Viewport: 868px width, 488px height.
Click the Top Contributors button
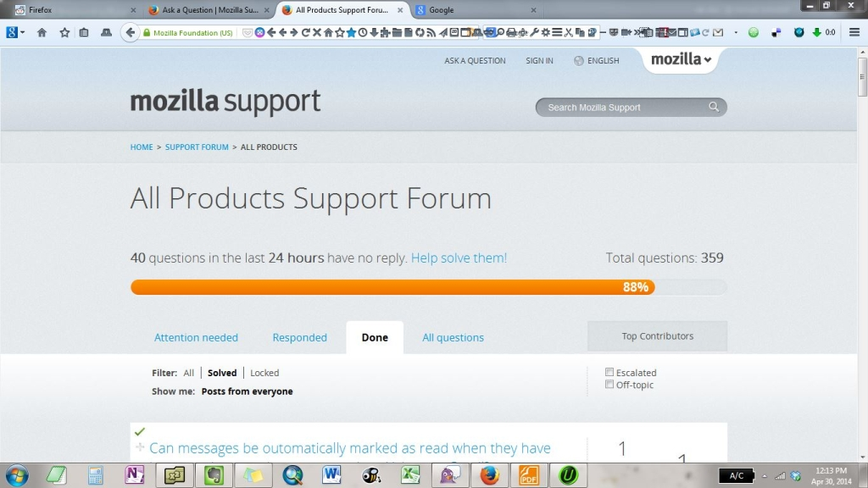tap(657, 335)
